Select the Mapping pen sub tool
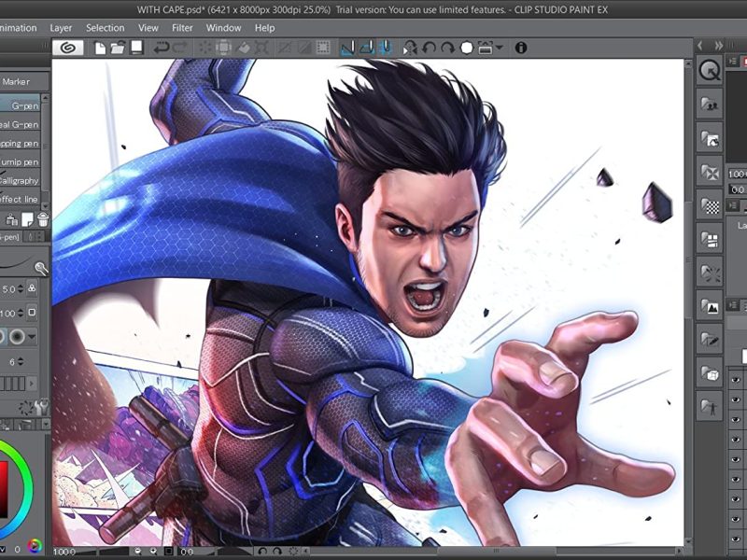 21,143
